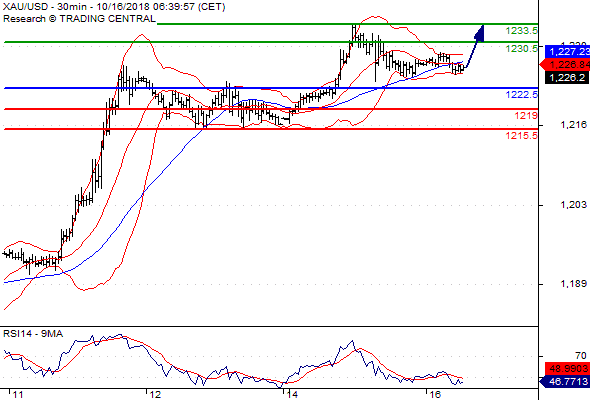Click the Research TRADING CENTRAL text
The width and height of the screenshot is (590, 400).
click(79, 19)
